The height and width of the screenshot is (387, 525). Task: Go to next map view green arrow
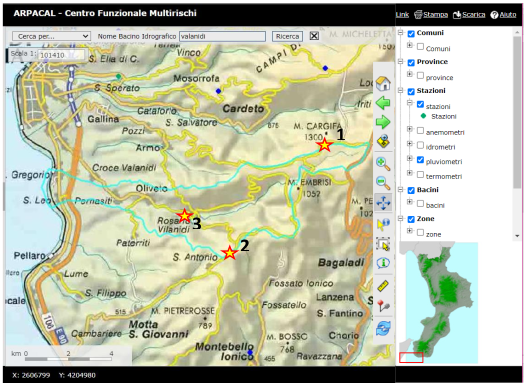383,122
